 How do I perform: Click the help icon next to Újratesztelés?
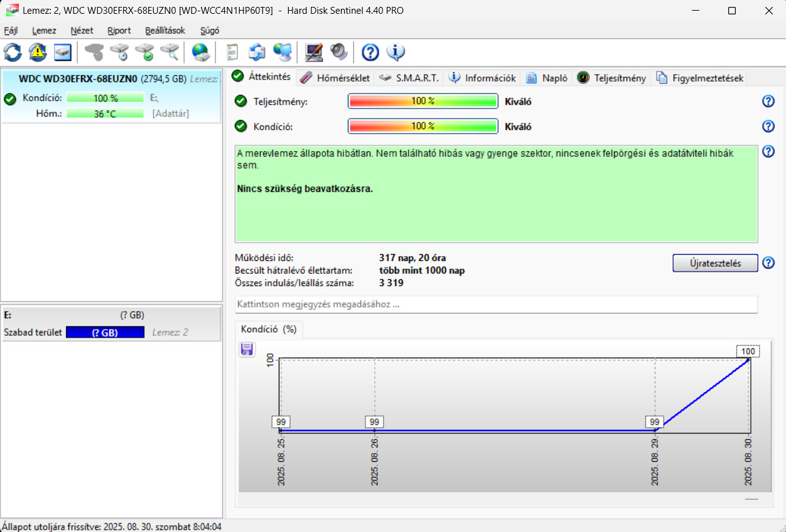click(x=768, y=263)
